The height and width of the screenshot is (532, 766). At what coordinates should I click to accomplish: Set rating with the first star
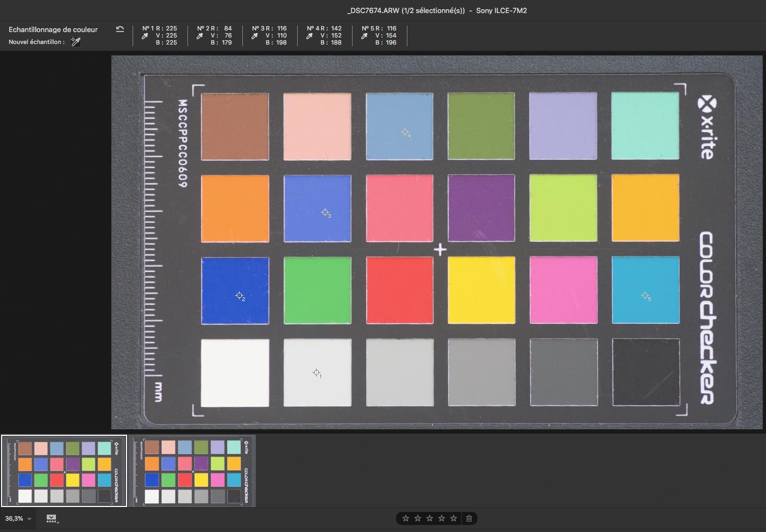[405, 518]
